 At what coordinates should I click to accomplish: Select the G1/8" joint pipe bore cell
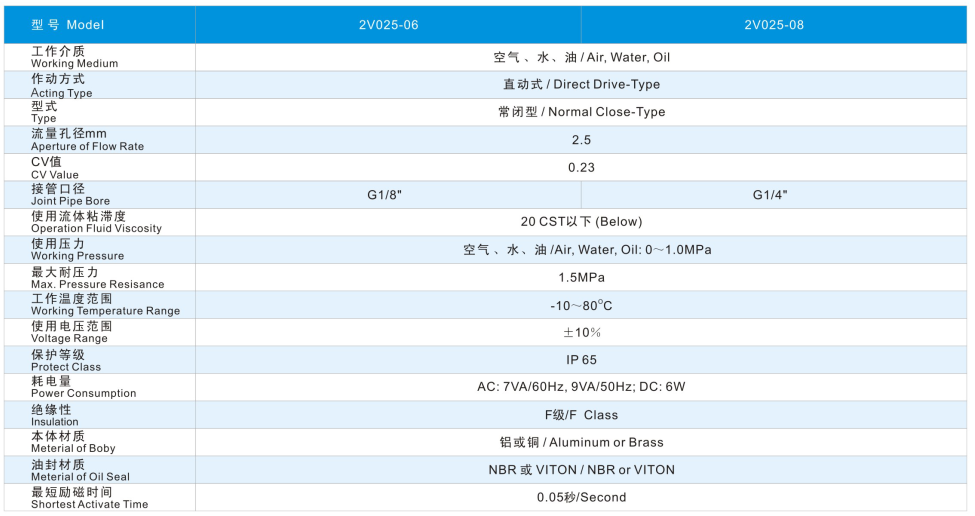coord(388,195)
